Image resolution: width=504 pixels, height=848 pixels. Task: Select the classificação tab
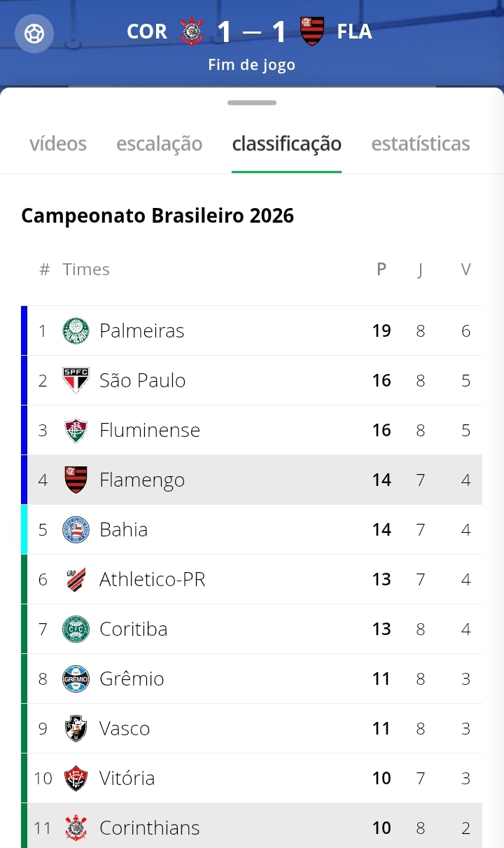click(x=286, y=144)
